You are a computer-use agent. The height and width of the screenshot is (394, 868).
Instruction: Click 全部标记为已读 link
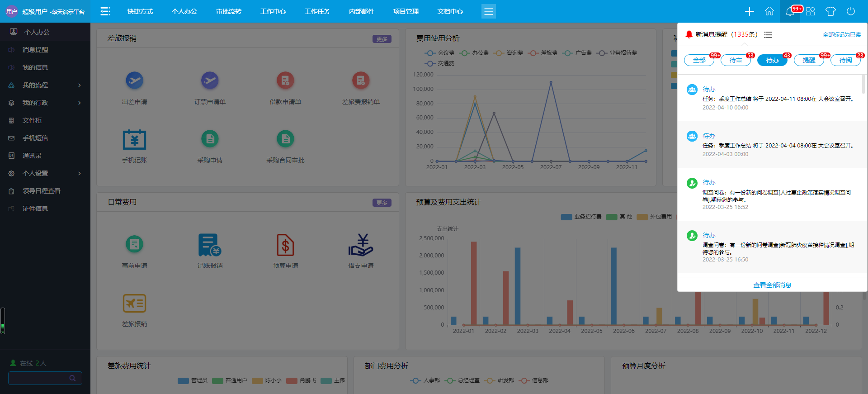pos(841,35)
